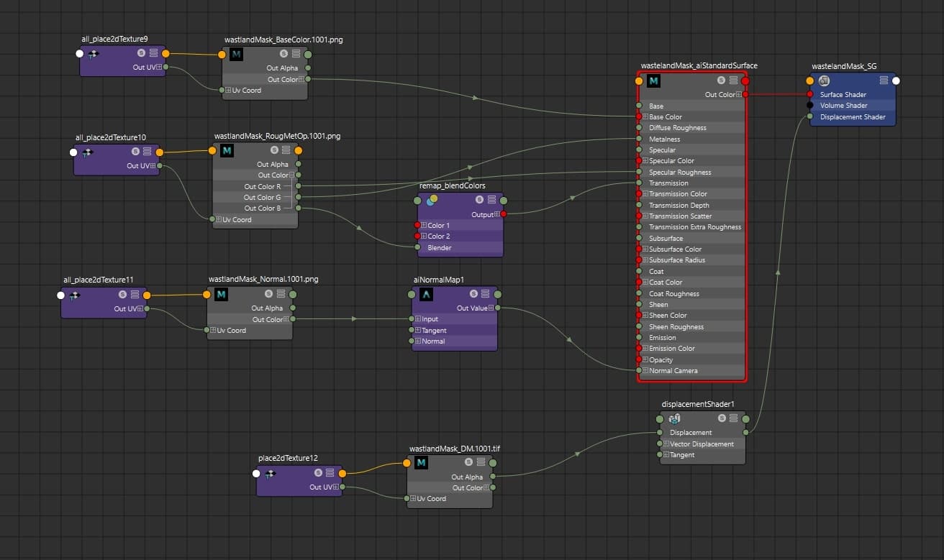This screenshot has width=944, height=560.
Task: Expand Vector Displacement on displacementShader1
Action: pyautogui.click(x=666, y=444)
